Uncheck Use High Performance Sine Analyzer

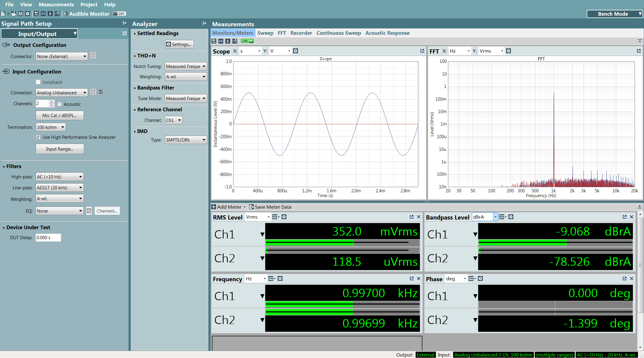(x=38, y=137)
